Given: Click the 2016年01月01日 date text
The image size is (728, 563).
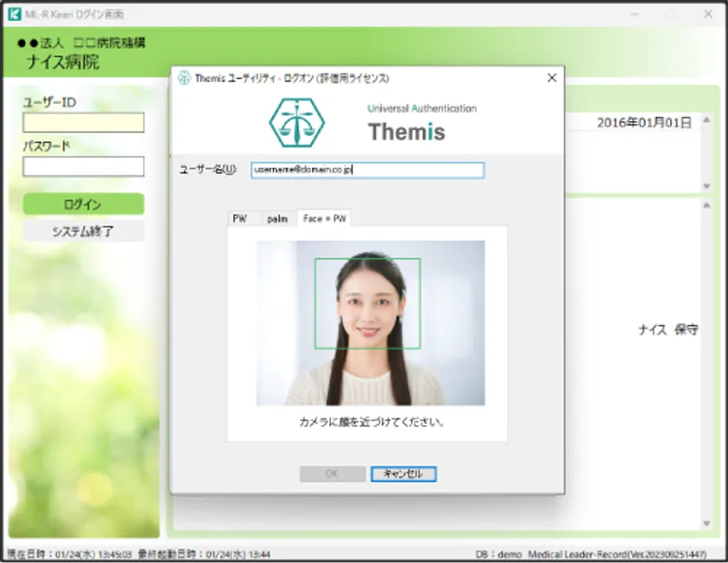Looking at the screenshot, I should (644, 123).
